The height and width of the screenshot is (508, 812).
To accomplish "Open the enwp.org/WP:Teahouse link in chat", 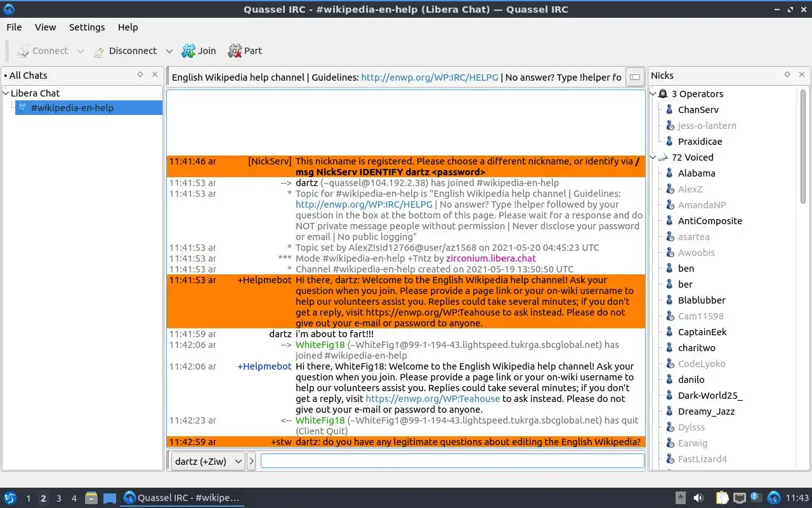I will pyautogui.click(x=433, y=399).
